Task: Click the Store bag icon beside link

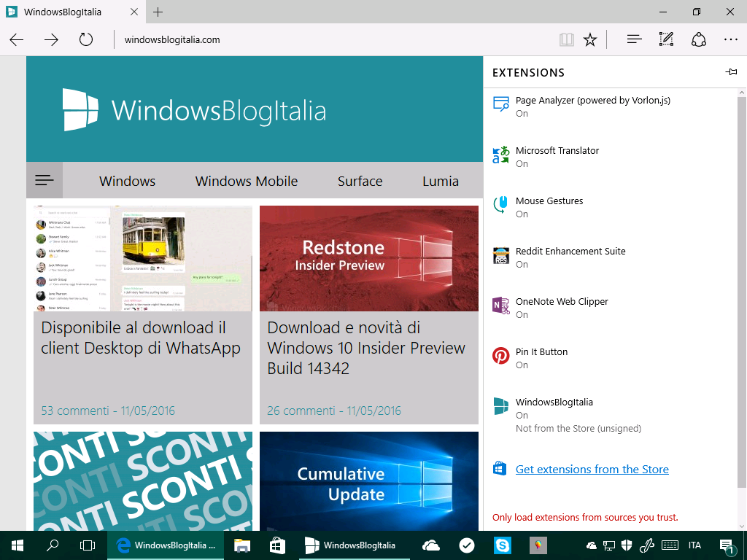Action: [x=500, y=469]
